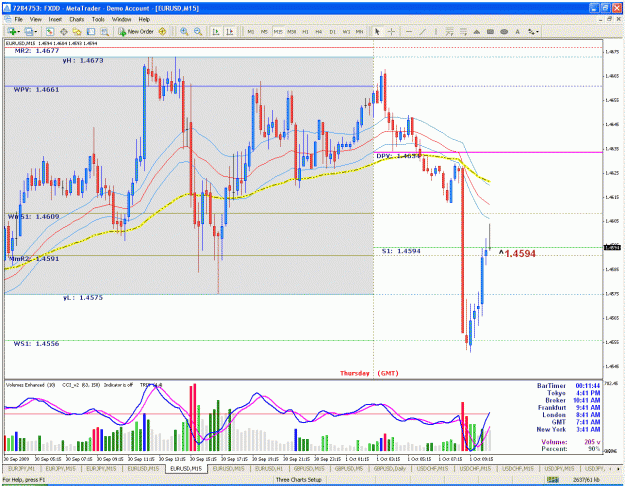The height and width of the screenshot is (486, 625).
Task: Open the Profiles toolbar icon
Action: (x=28, y=31)
